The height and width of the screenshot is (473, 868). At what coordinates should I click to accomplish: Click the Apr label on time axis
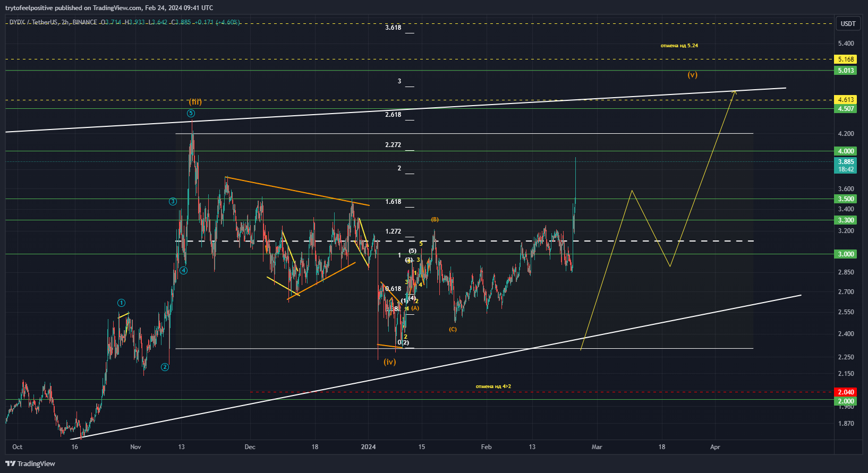[715, 447]
